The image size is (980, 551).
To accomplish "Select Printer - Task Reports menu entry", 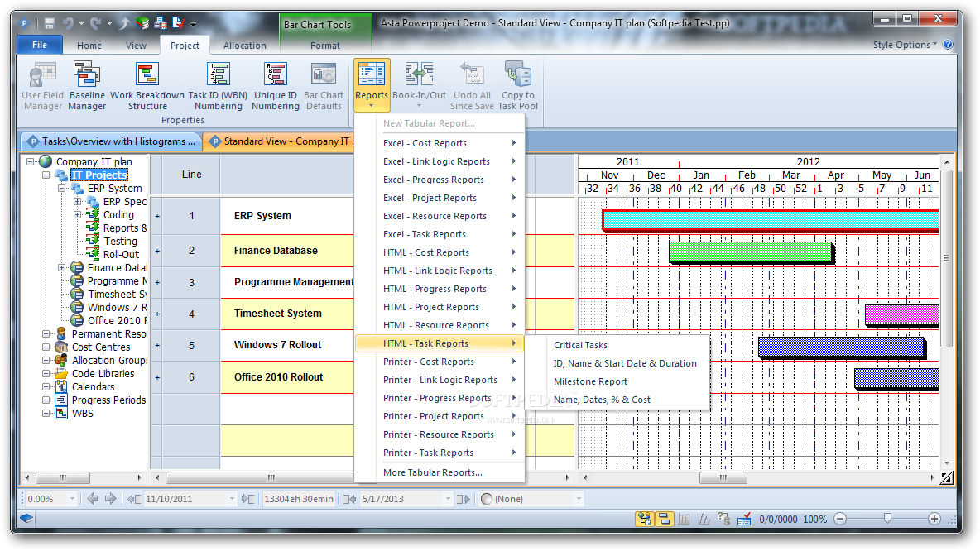I will [x=439, y=453].
